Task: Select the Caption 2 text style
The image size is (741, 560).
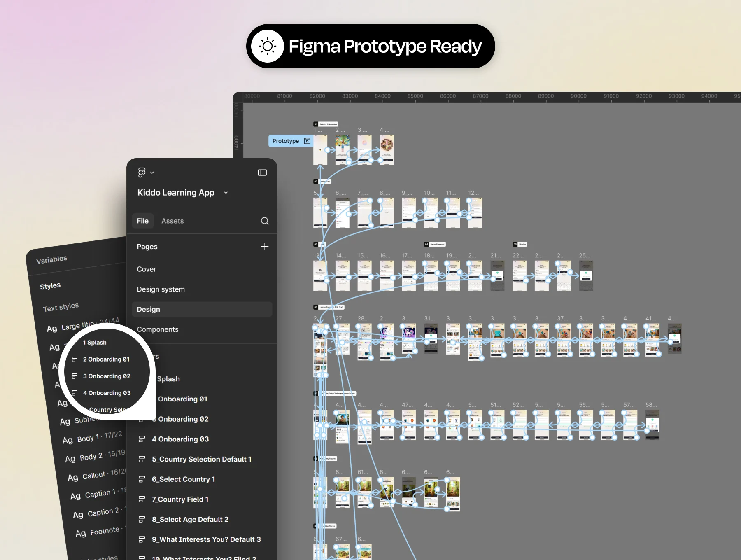Action: click(100, 512)
